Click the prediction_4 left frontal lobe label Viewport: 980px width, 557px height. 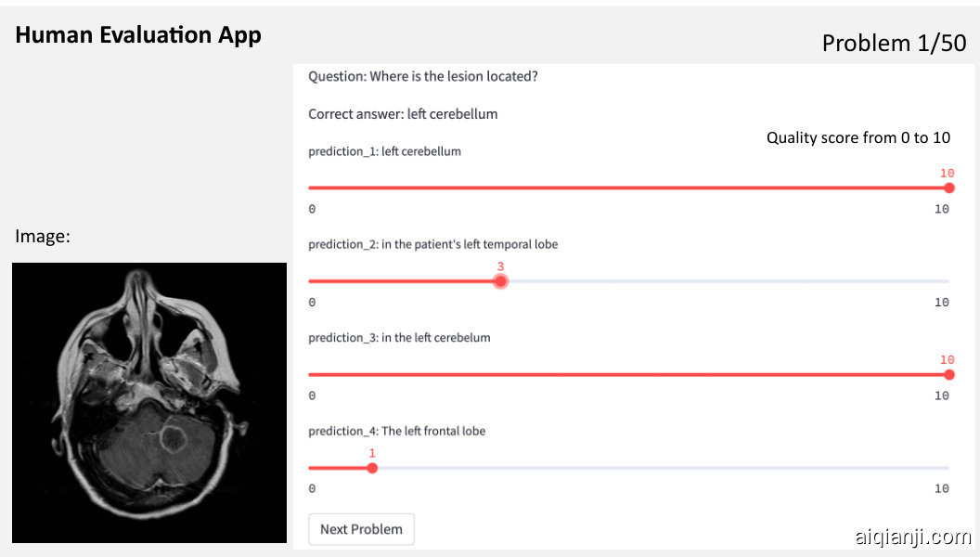tap(396, 431)
